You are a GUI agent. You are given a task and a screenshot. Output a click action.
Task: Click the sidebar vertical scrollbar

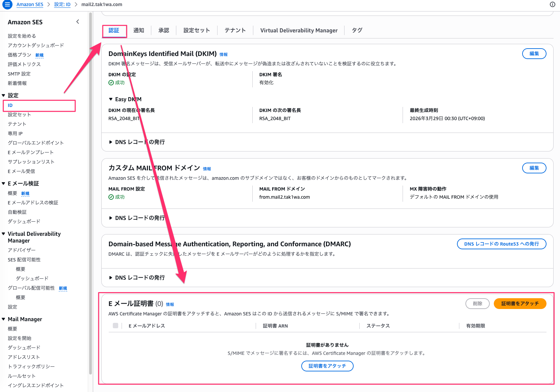(90, 194)
